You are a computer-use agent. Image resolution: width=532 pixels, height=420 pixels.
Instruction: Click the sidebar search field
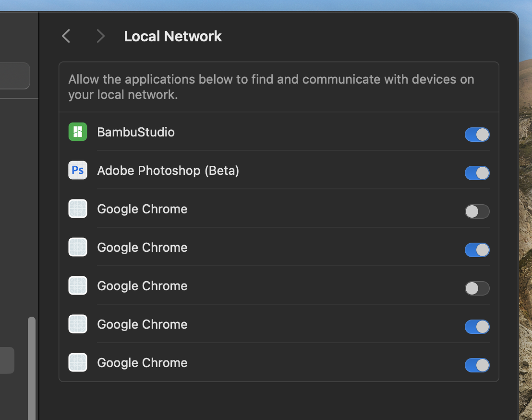tap(14, 76)
